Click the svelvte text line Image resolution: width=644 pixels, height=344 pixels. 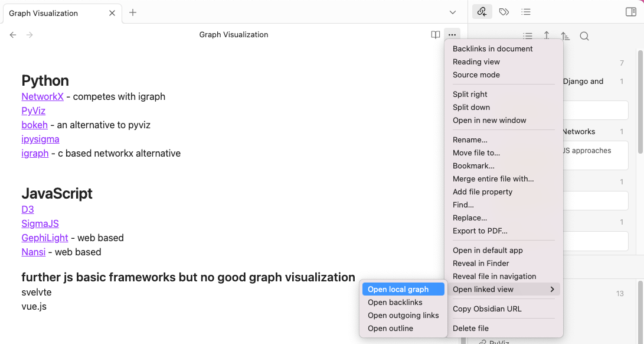pyautogui.click(x=37, y=293)
